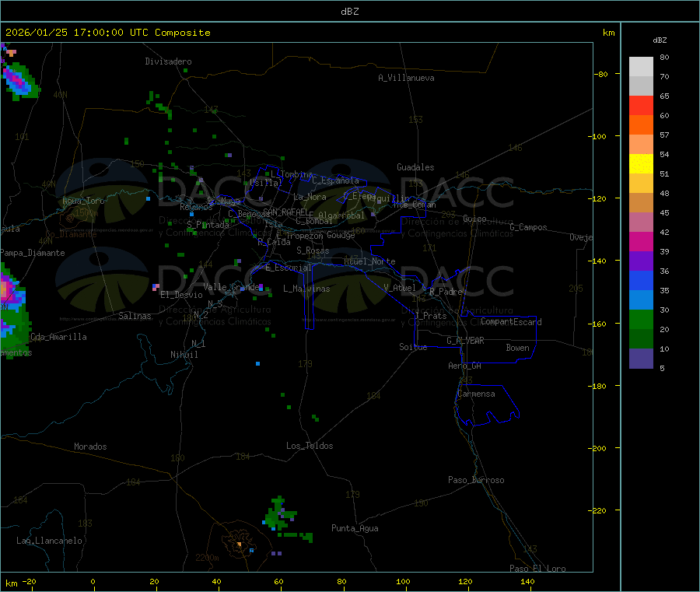Viewport: 700px width, 592px height.
Task: Click the Los_Toldos map label
Action: pos(310,446)
